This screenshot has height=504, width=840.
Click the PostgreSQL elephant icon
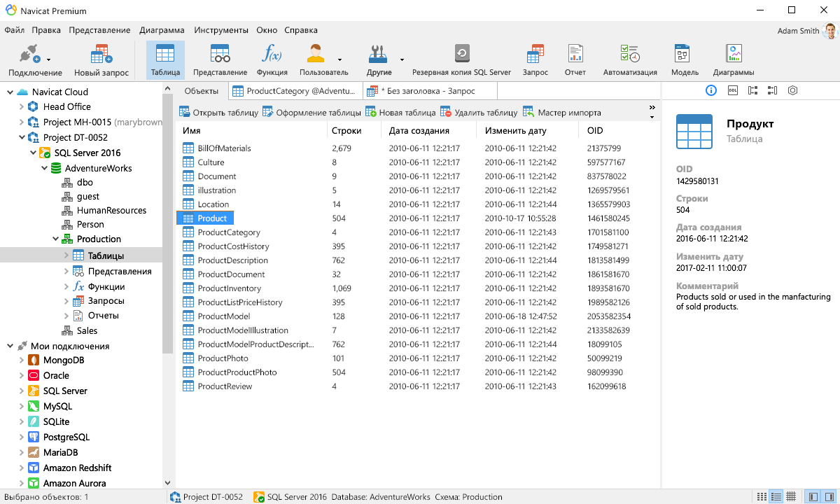click(x=33, y=437)
